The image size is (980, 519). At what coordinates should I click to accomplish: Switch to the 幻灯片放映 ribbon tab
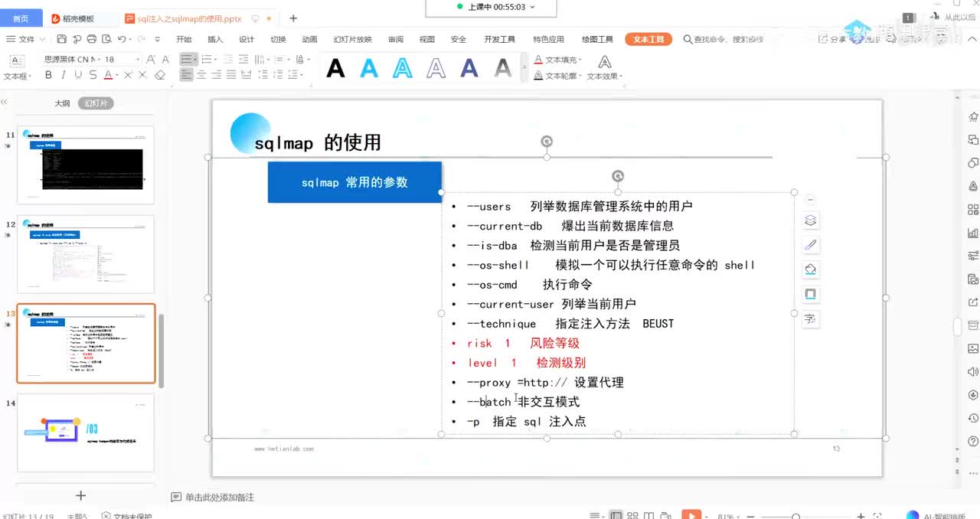[353, 39]
